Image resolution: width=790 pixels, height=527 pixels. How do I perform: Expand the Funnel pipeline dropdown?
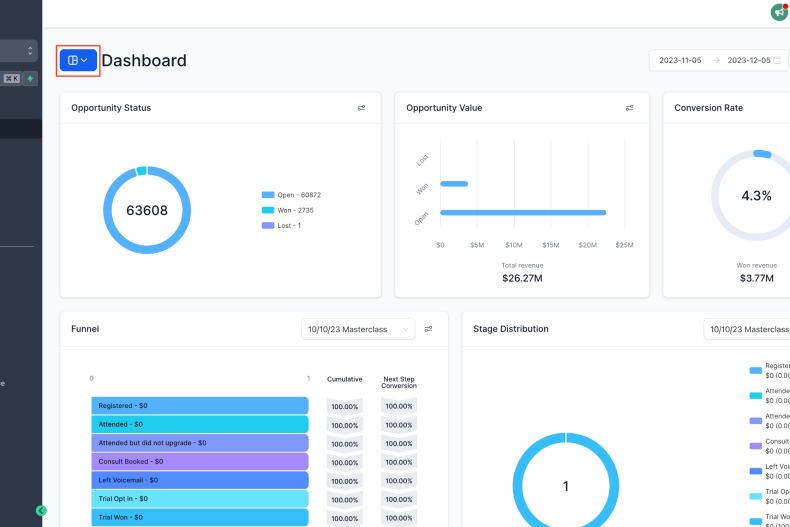[x=358, y=329]
